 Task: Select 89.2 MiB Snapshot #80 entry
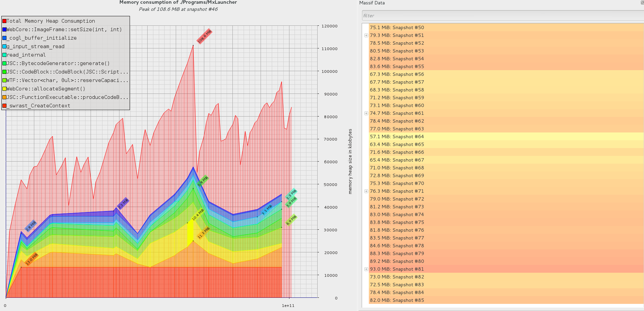tap(397, 261)
